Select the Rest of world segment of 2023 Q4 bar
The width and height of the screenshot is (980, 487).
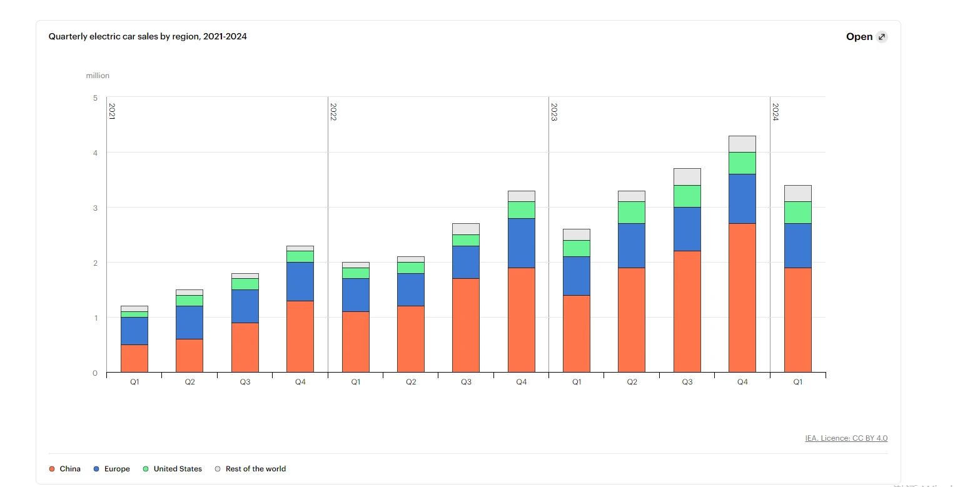pyautogui.click(x=742, y=144)
